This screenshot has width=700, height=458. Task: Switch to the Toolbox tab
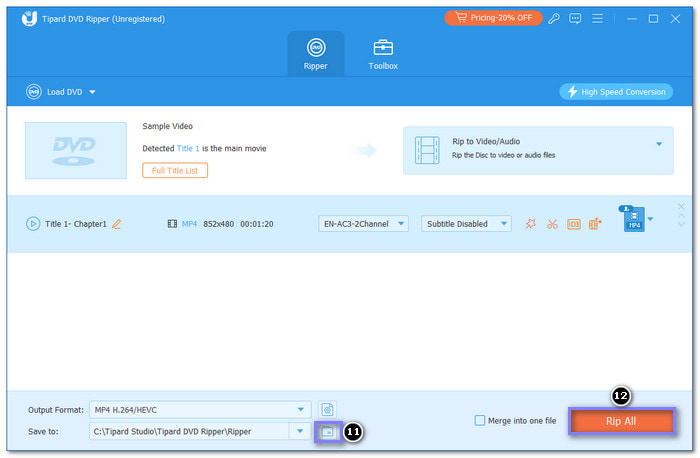coord(383,54)
